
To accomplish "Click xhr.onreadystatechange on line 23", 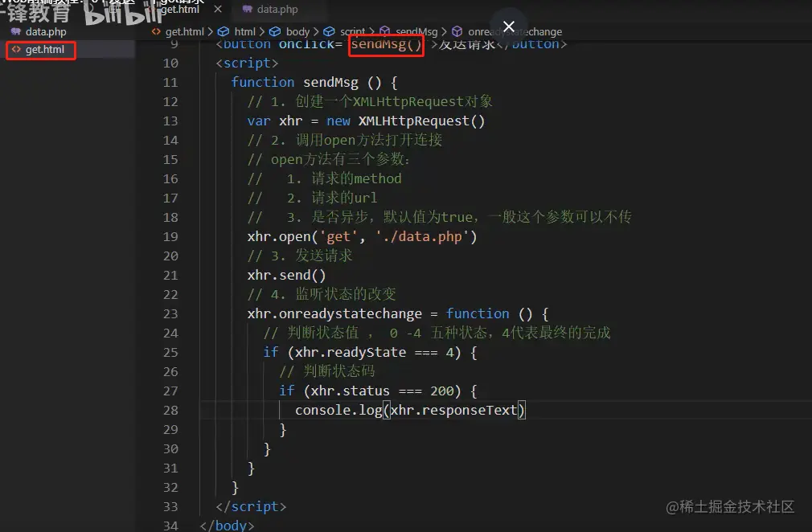I will 334,313.
